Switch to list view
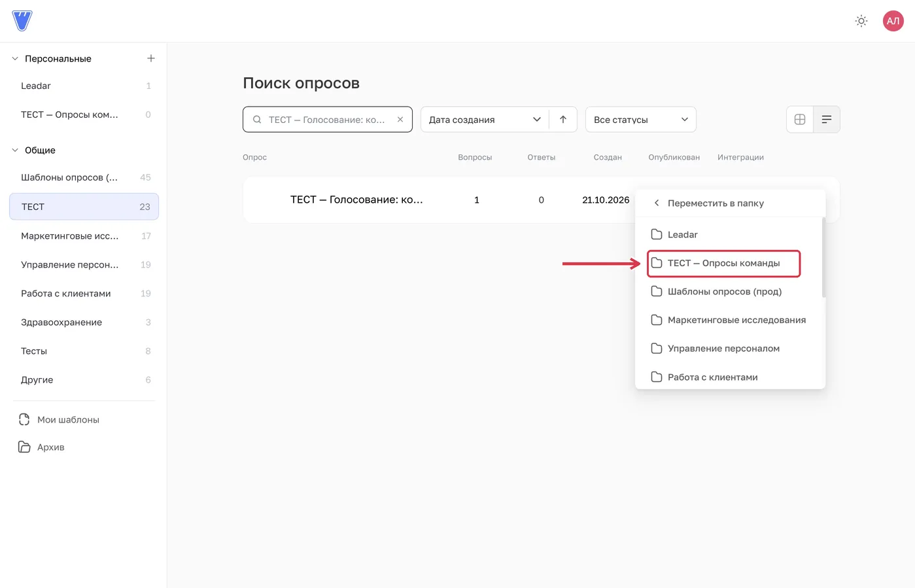This screenshot has height=588, width=915. pyautogui.click(x=827, y=119)
